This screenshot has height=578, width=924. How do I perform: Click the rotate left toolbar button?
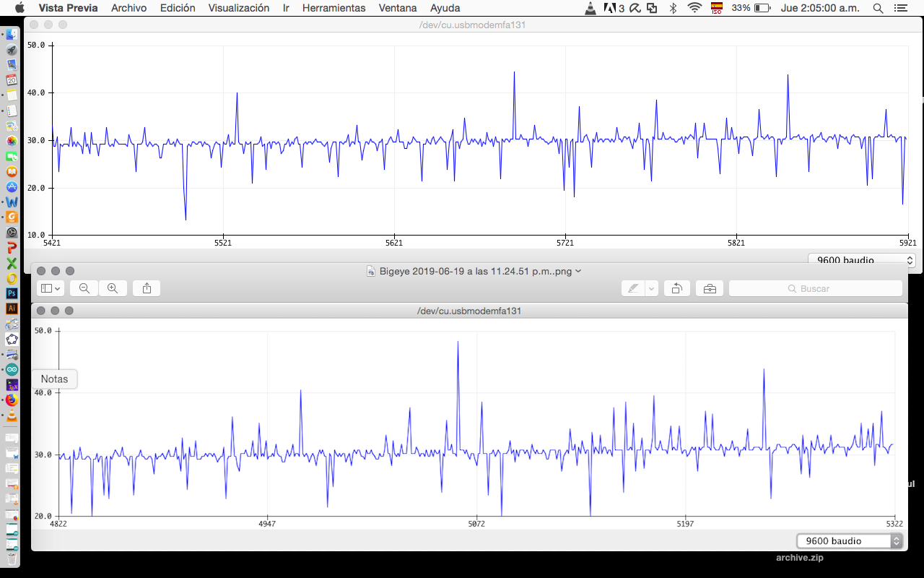click(x=676, y=288)
